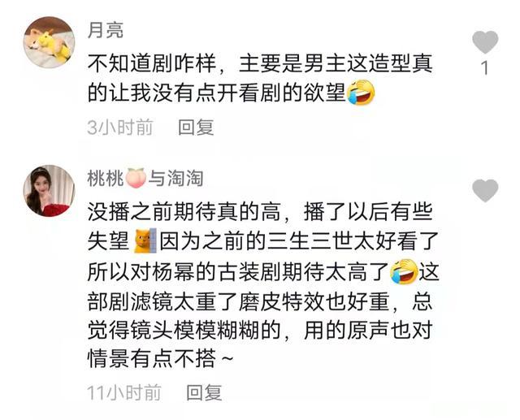Image resolution: width=520 pixels, height=420 pixels.
Task: Click the 3小时前 timestamp
Action: point(119,128)
